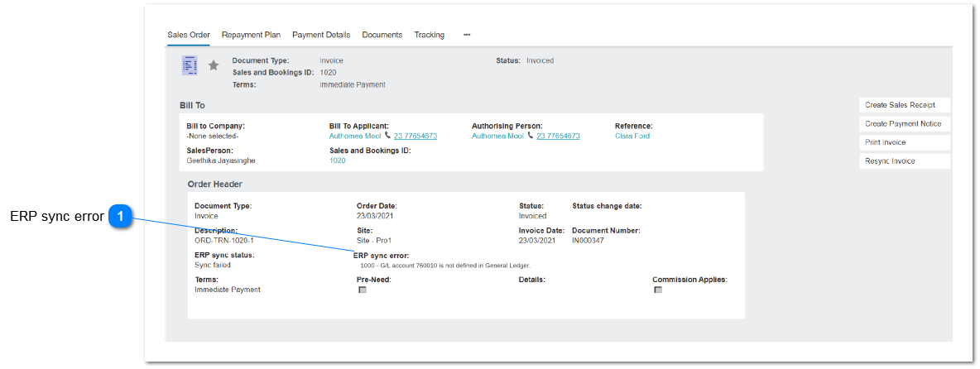Image resolution: width=980 pixels, height=369 pixels.
Task: Go to the Payment Details tab
Action: click(321, 35)
